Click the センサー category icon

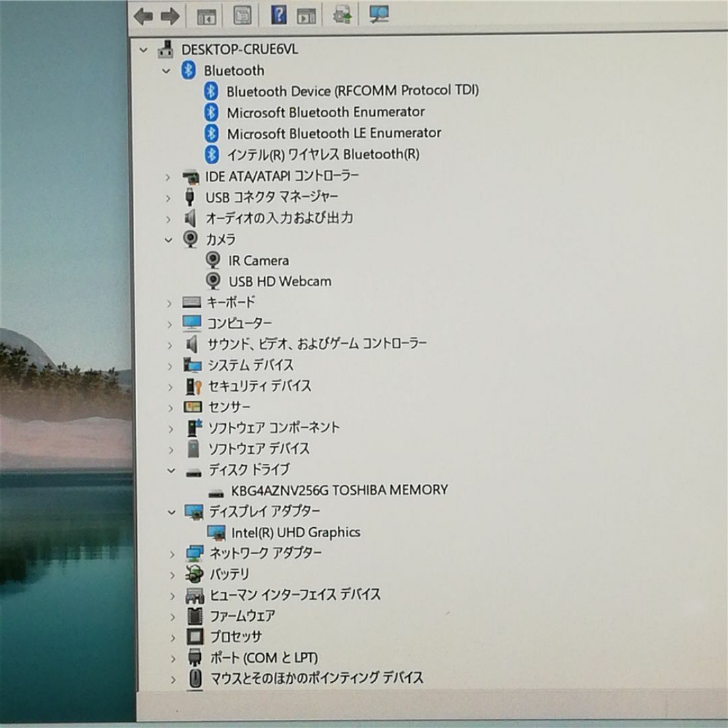pyautogui.click(x=193, y=406)
